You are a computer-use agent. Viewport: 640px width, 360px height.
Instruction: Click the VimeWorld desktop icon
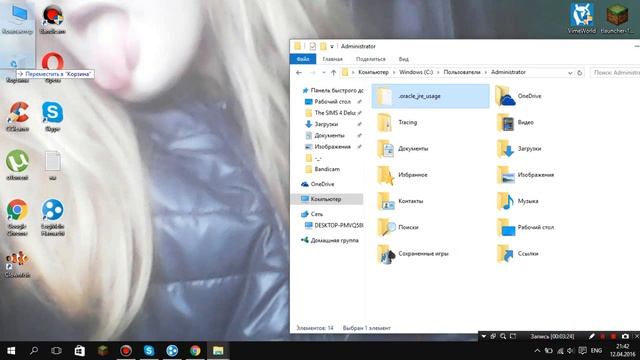point(582,19)
